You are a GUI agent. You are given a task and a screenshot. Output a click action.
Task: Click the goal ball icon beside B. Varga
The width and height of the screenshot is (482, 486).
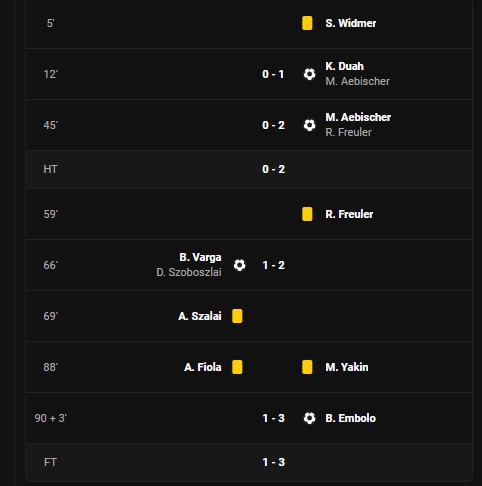pyautogui.click(x=239, y=265)
